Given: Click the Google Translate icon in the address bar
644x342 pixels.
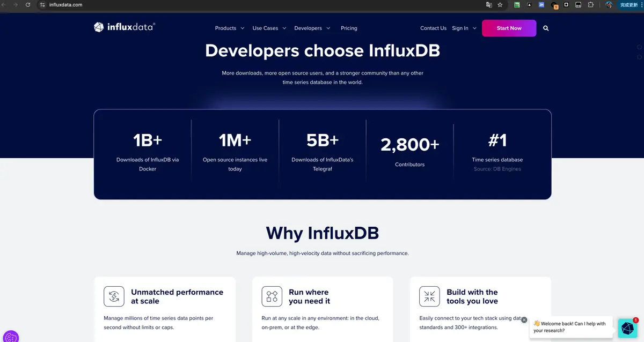Looking at the screenshot, I should [489, 5].
